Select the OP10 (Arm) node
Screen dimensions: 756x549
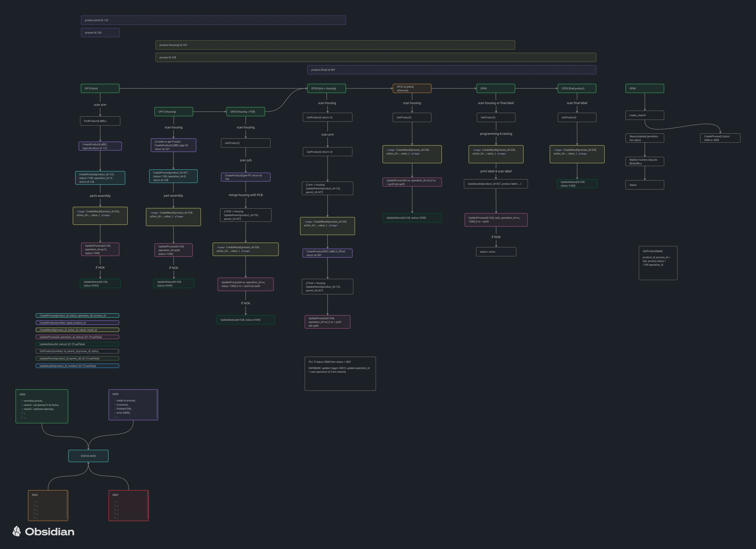pos(100,88)
